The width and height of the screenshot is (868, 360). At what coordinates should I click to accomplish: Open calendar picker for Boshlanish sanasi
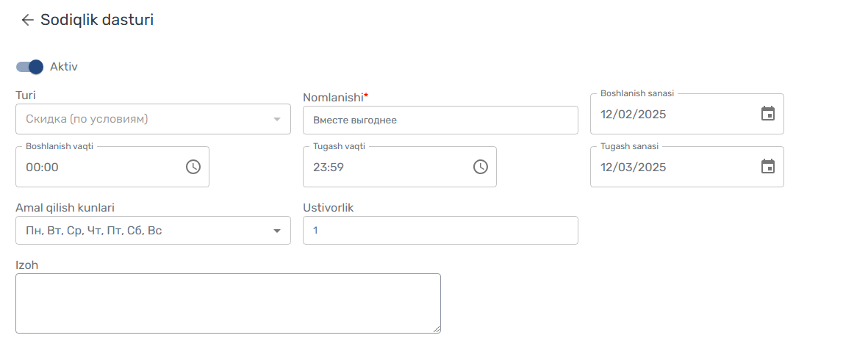[768, 114]
